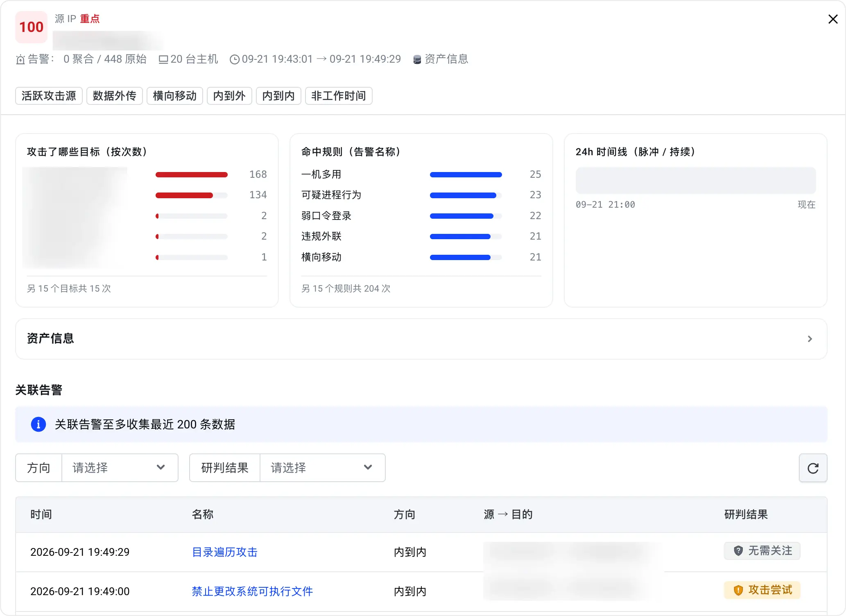Viewport: 846px width, 616px height.
Task: Close the source IP detail panel
Action: 832,19
